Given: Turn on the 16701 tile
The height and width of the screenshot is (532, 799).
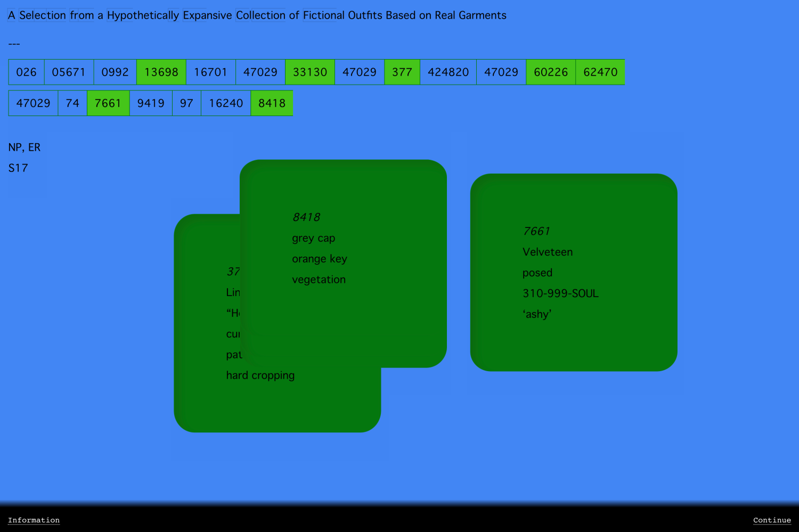Looking at the screenshot, I should pyautogui.click(x=210, y=72).
